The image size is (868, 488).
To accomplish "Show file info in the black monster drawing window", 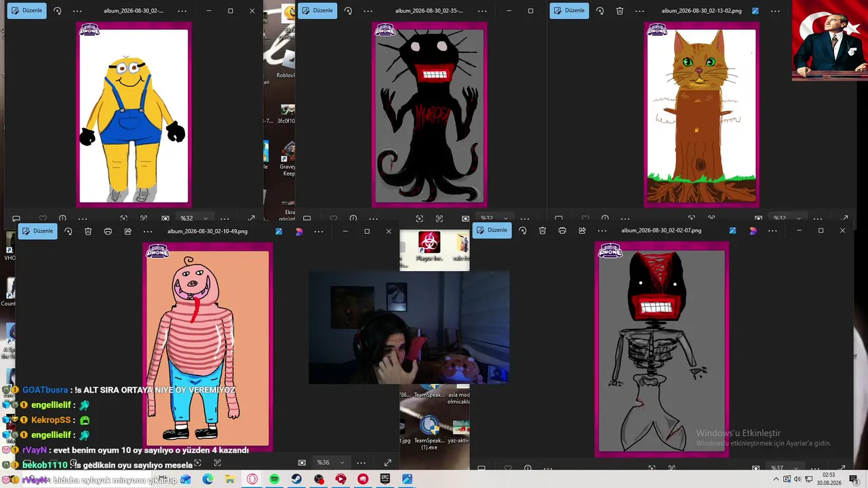I will click(353, 218).
